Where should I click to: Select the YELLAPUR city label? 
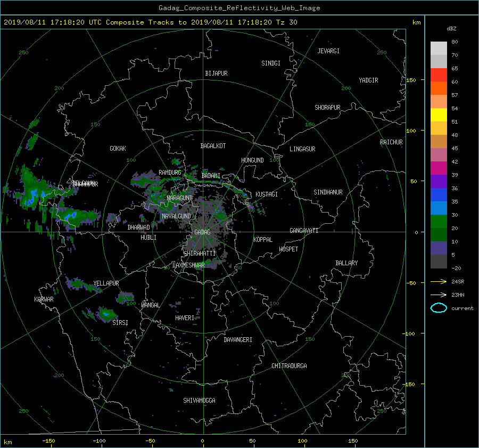106,283
